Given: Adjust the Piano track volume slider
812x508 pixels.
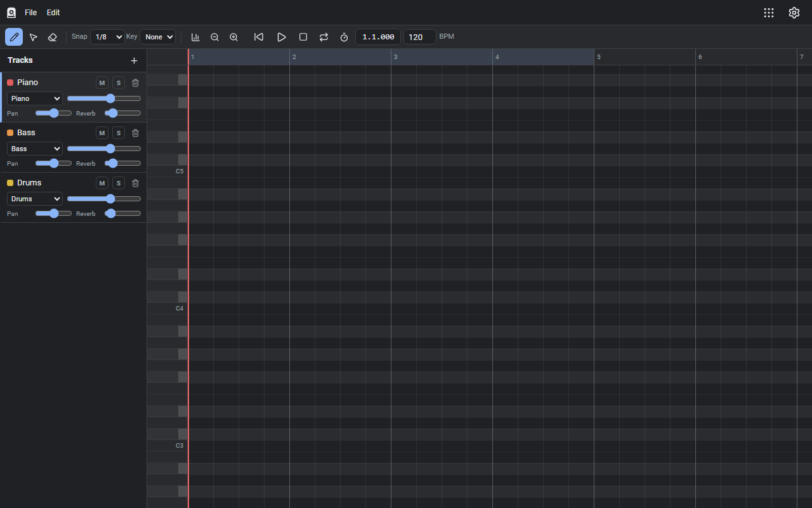Looking at the screenshot, I should pos(104,98).
